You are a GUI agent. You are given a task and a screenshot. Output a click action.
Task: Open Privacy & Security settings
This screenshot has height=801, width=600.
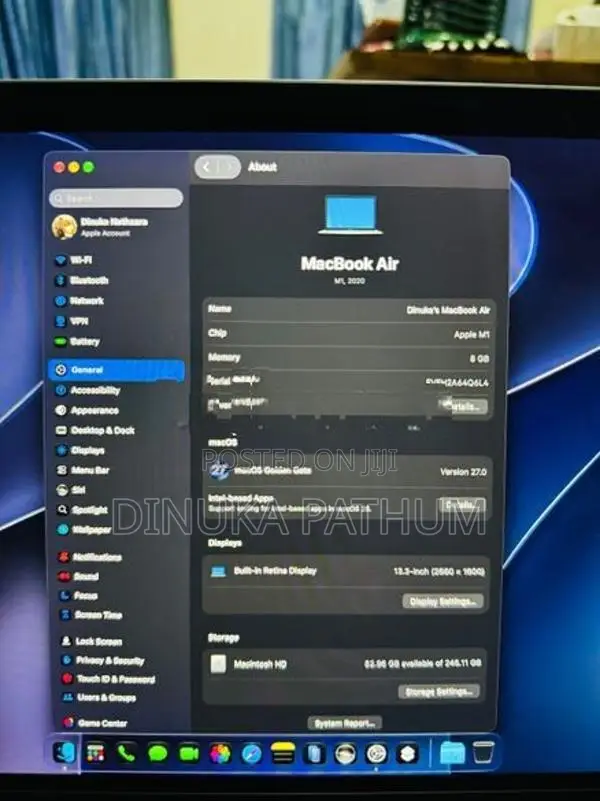tap(103, 661)
